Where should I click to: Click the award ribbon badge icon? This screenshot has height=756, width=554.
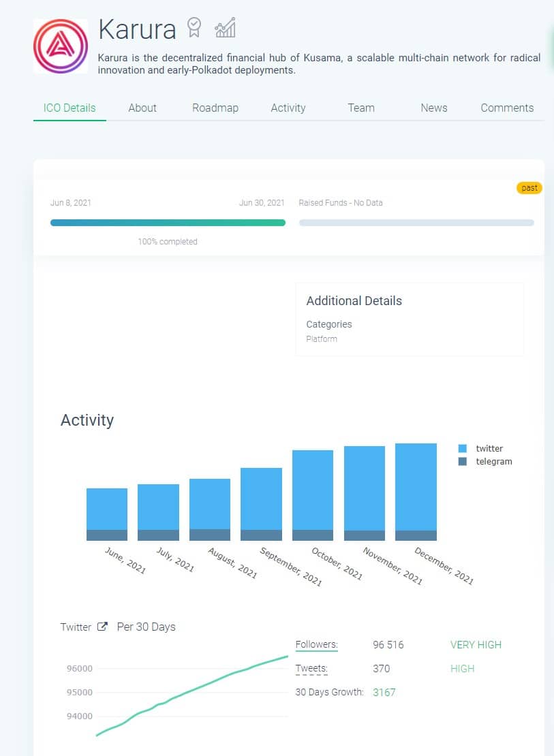194,28
